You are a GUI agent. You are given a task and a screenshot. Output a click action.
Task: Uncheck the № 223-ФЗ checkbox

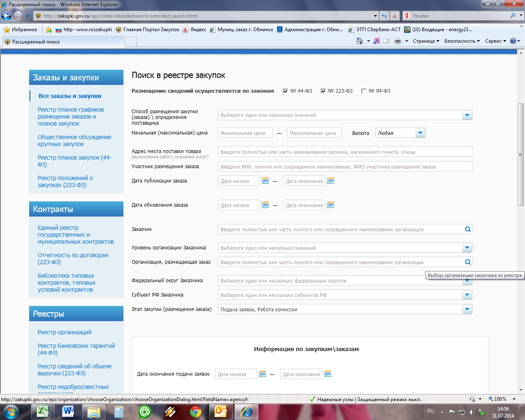[x=323, y=91]
